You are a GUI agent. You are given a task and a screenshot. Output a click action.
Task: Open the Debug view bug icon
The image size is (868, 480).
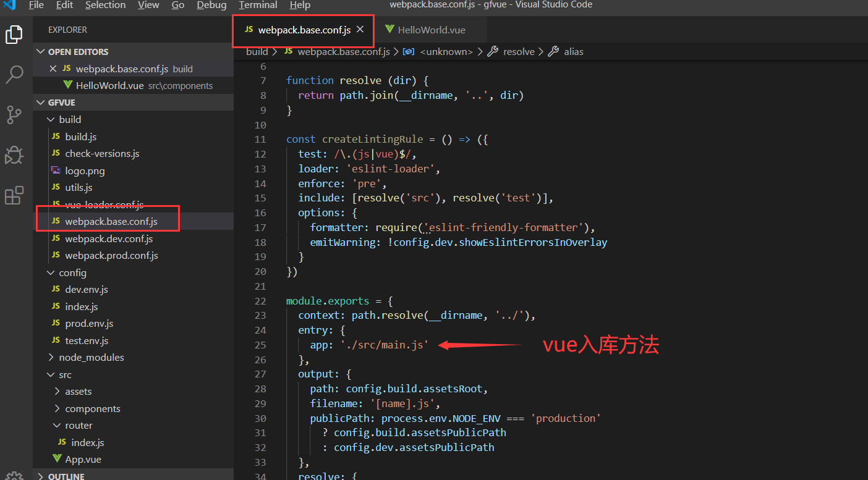[x=14, y=155]
